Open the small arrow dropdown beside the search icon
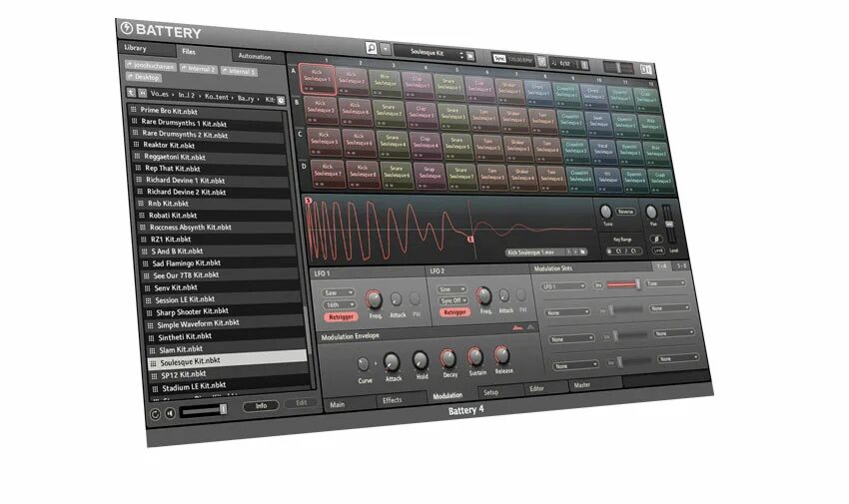This screenshot has width=849, height=504. click(x=385, y=49)
